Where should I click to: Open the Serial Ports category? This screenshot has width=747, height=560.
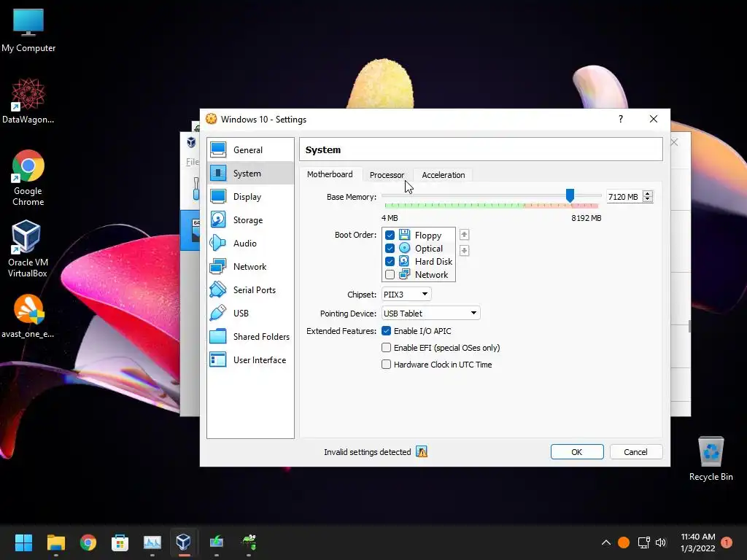(x=250, y=290)
